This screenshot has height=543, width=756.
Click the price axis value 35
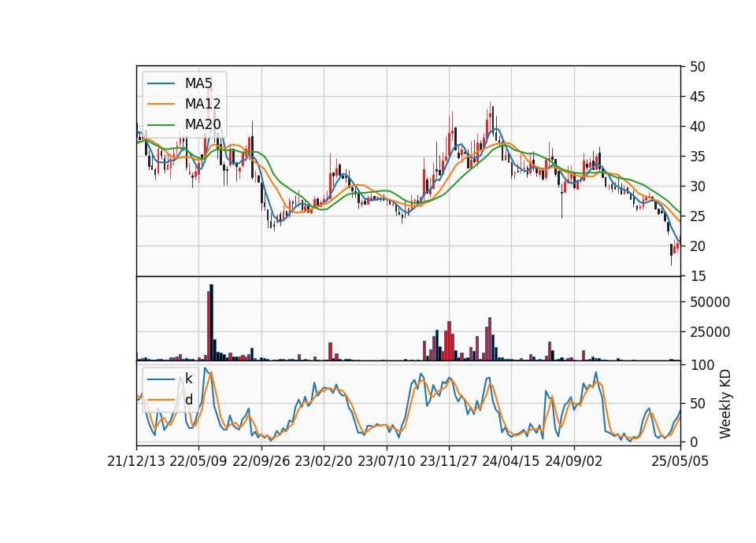[x=697, y=157]
